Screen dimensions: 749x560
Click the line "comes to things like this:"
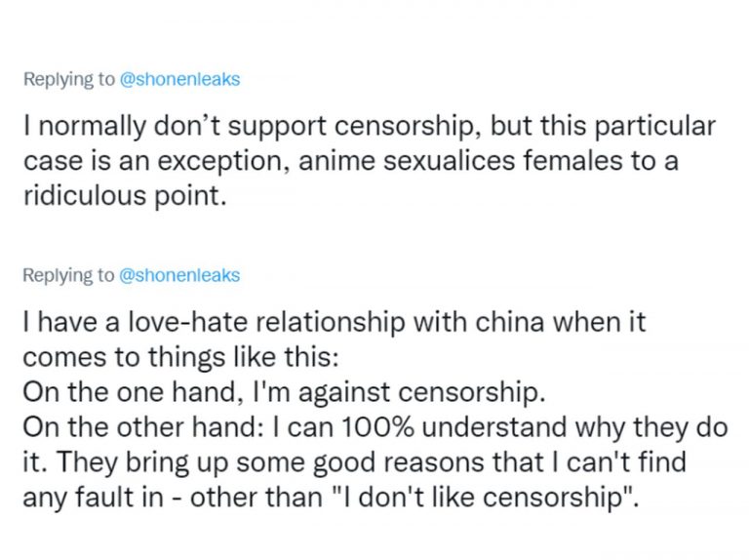(180, 356)
